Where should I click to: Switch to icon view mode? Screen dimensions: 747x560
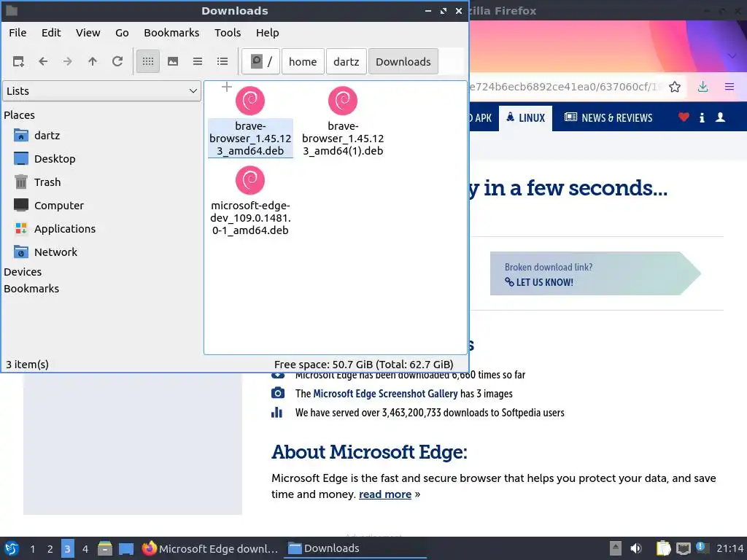point(148,61)
